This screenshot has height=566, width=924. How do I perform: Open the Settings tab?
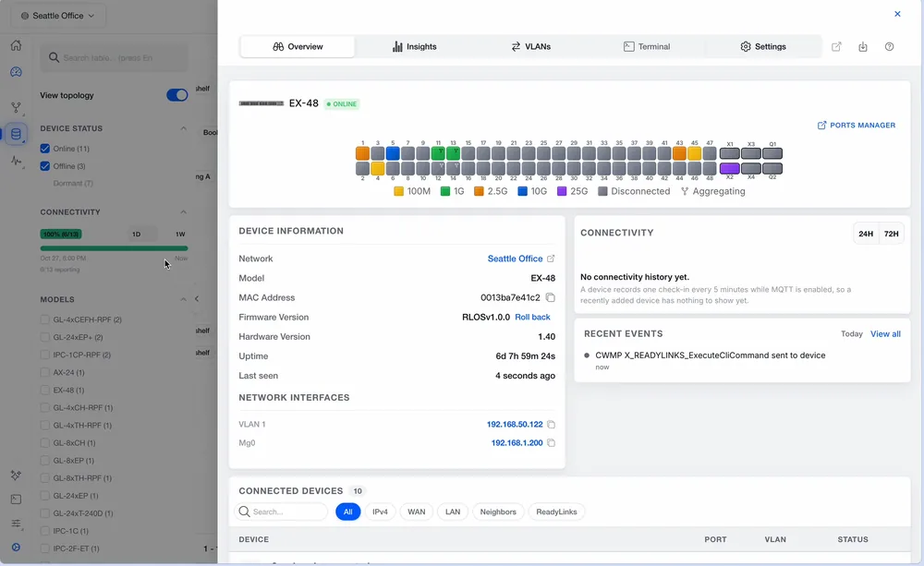point(762,46)
